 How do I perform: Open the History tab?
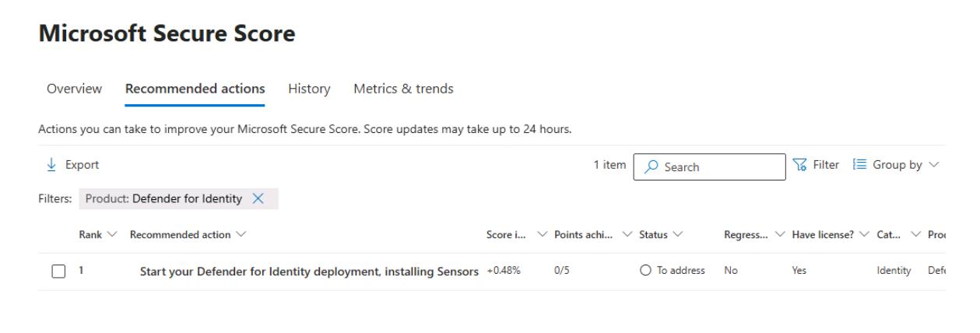coord(309,89)
